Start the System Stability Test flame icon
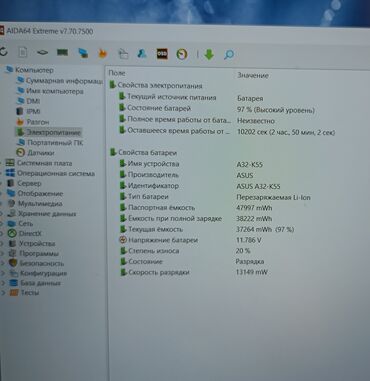The width and height of the screenshot is (370, 381). click(103, 53)
